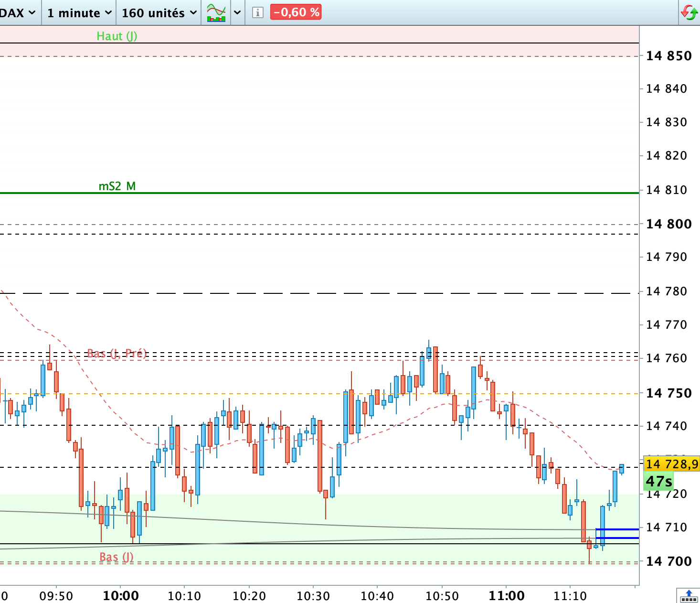Click the 14 820 price axis label
700x603 pixels.
[x=667, y=156]
